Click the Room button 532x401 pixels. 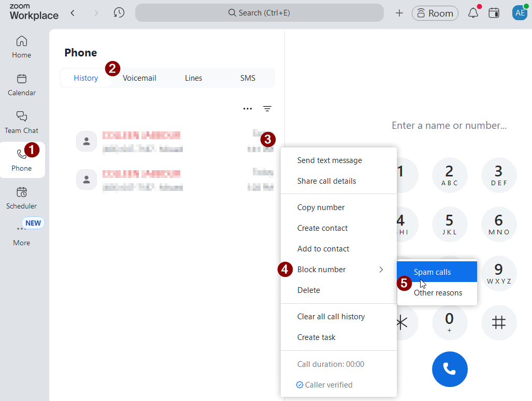[435, 13]
